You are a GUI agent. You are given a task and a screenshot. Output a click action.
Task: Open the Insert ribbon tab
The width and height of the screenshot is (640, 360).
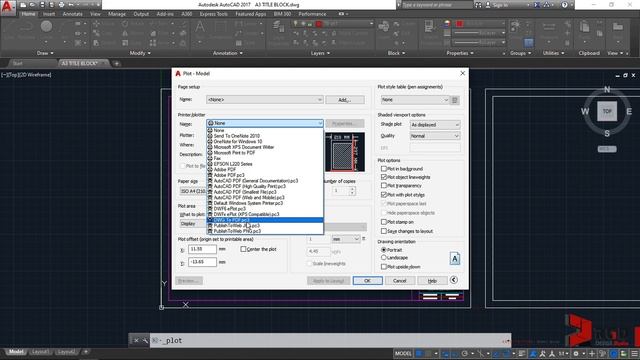(49, 14)
